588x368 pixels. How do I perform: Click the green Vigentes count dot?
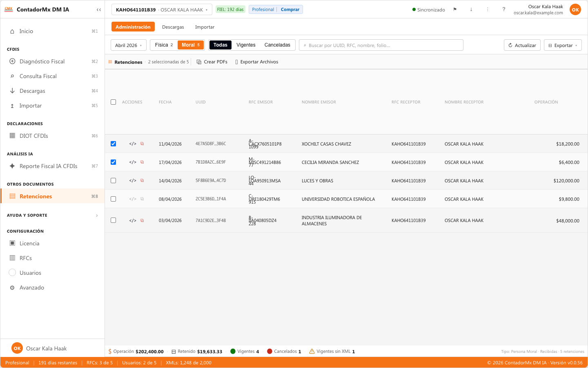pyautogui.click(x=233, y=351)
